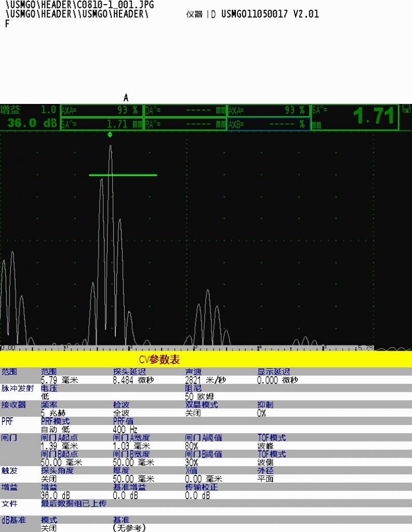Click the PRF值 label
412x532 pixels.
point(123,421)
